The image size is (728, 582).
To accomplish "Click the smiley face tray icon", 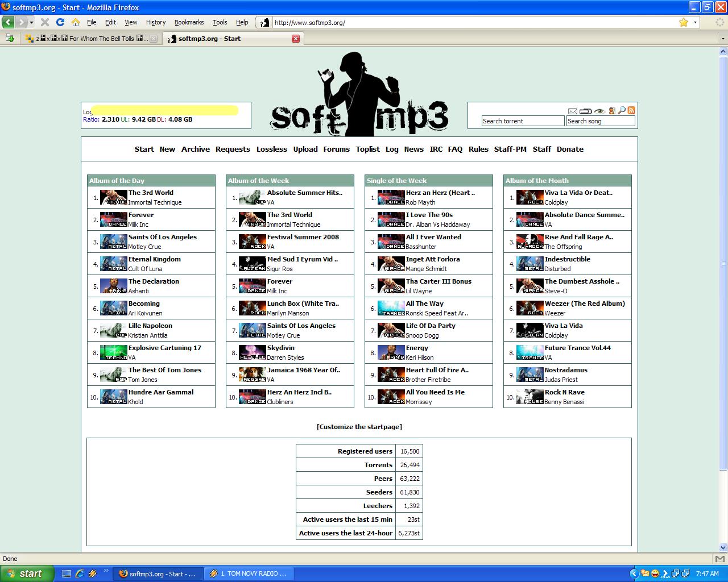I will [655, 573].
